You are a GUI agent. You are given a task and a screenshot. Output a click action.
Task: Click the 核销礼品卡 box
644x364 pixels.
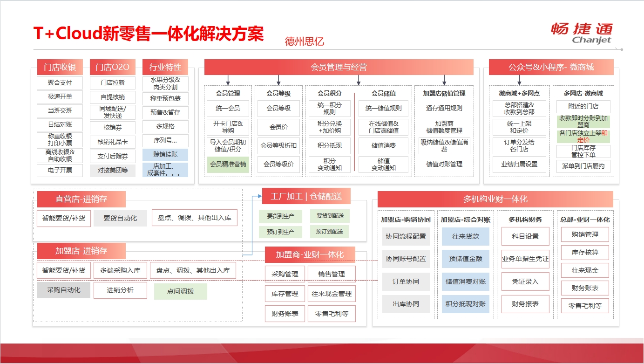coord(113,142)
